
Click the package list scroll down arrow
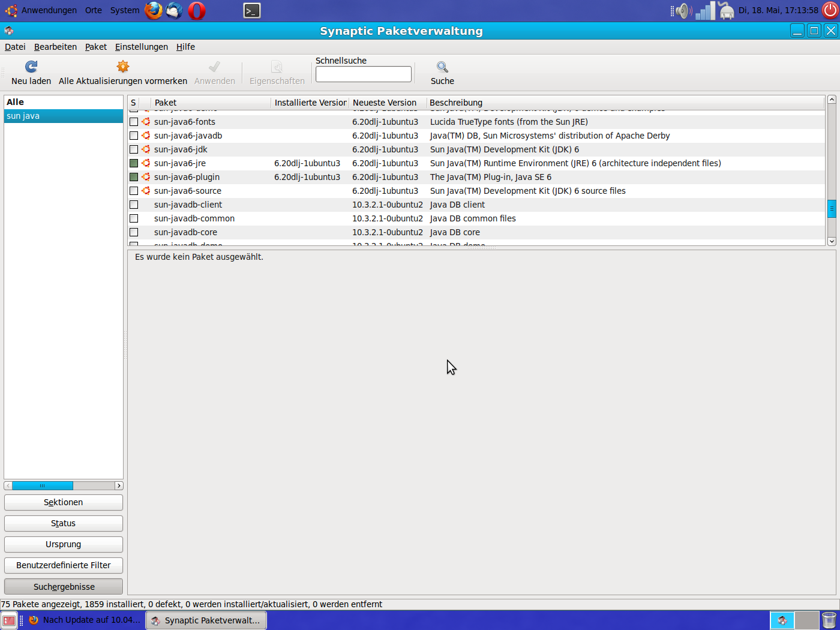tap(832, 241)
